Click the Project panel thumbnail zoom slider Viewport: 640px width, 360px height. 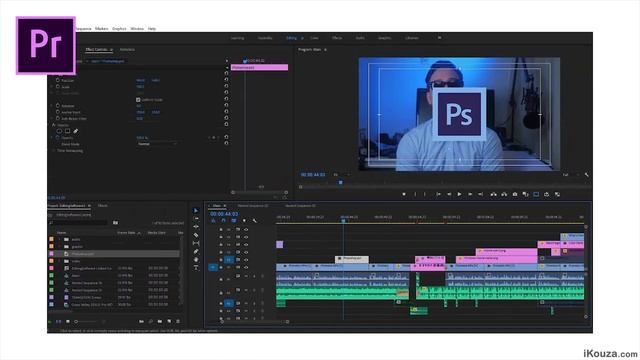[x=76, y=322]
